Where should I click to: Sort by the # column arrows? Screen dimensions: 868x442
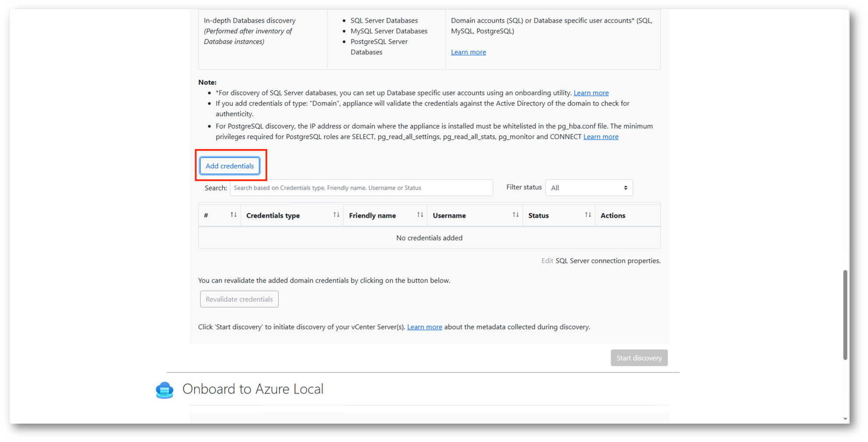click(x=233, y=215)
